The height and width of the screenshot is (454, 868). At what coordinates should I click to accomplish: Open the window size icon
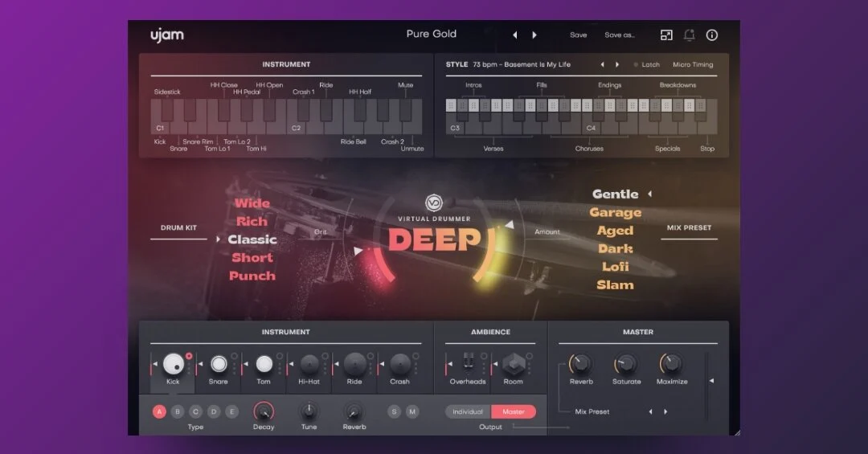click(x=666, y=35)
